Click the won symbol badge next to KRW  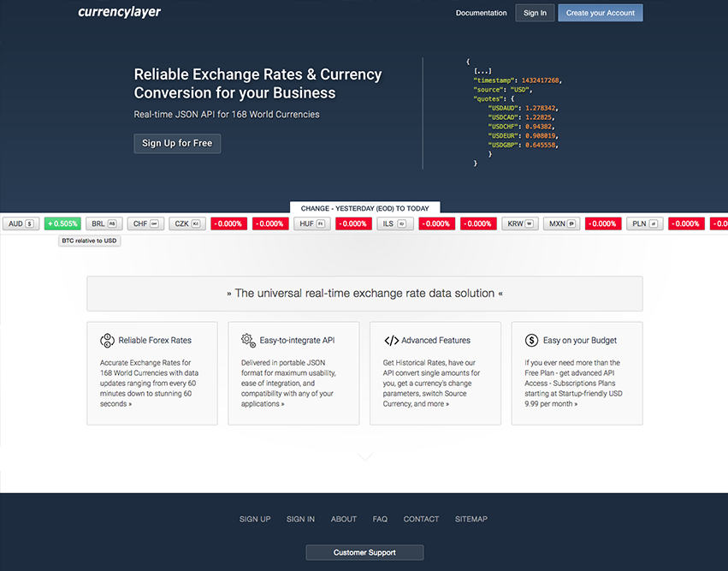[x=529, y=224]
